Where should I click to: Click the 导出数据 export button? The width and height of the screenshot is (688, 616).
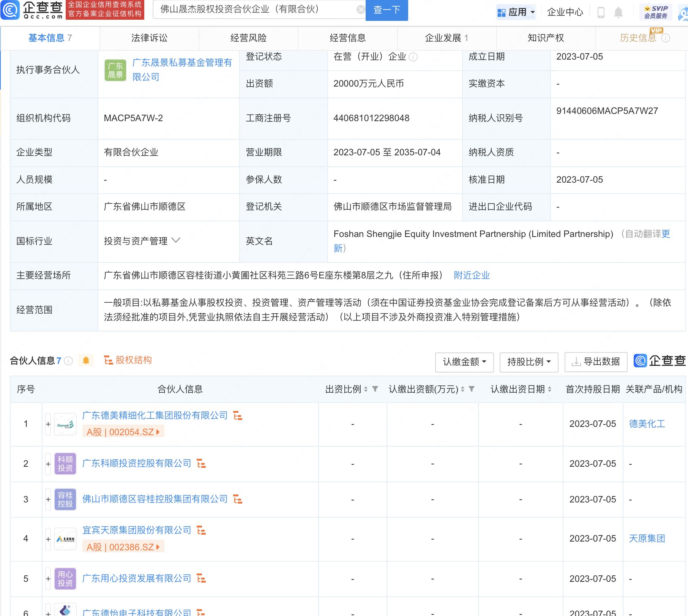pyautogui.click(x=596, y=362)
